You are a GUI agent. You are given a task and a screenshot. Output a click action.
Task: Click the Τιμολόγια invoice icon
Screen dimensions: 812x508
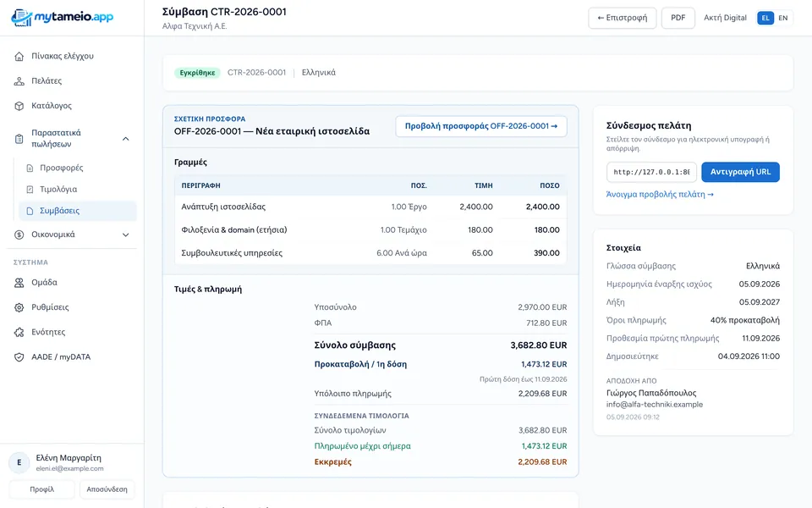point(30,189)
